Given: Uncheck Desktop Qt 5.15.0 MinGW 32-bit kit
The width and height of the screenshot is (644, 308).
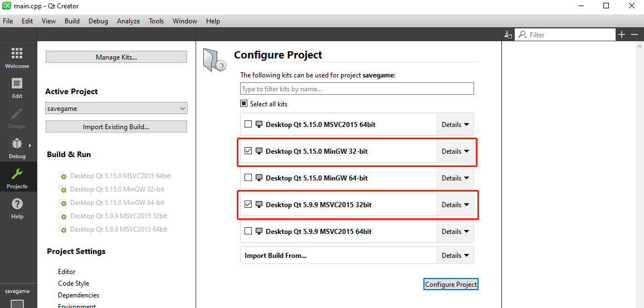Looking at the screenshot, I should tap(248, 151).
